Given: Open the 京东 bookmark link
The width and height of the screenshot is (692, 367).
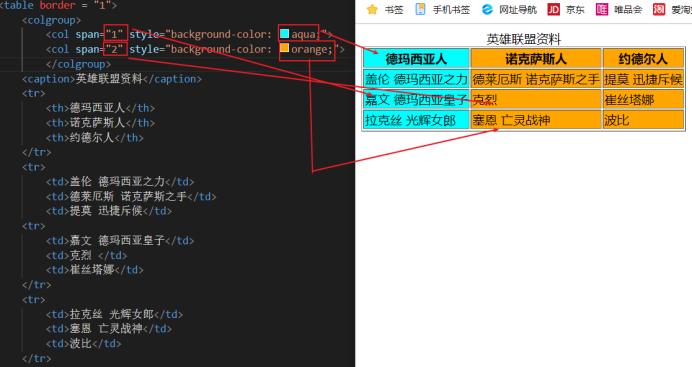Looking at the screenshot, I should click(575, 10).
